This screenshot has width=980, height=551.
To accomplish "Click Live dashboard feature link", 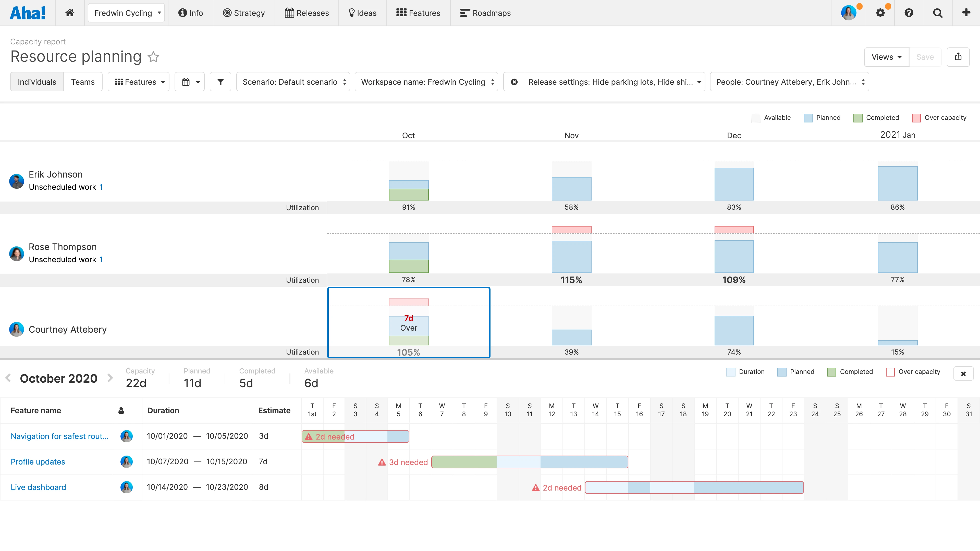I will tap(38, 487).
